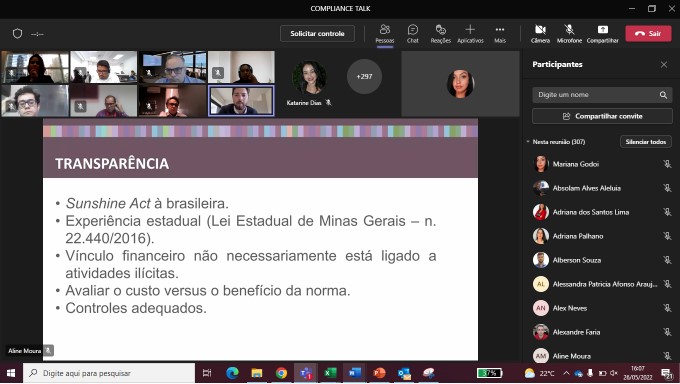680x384 pixels.
Task: Click the battery 37% indicator
Action: tap(489, 373)
